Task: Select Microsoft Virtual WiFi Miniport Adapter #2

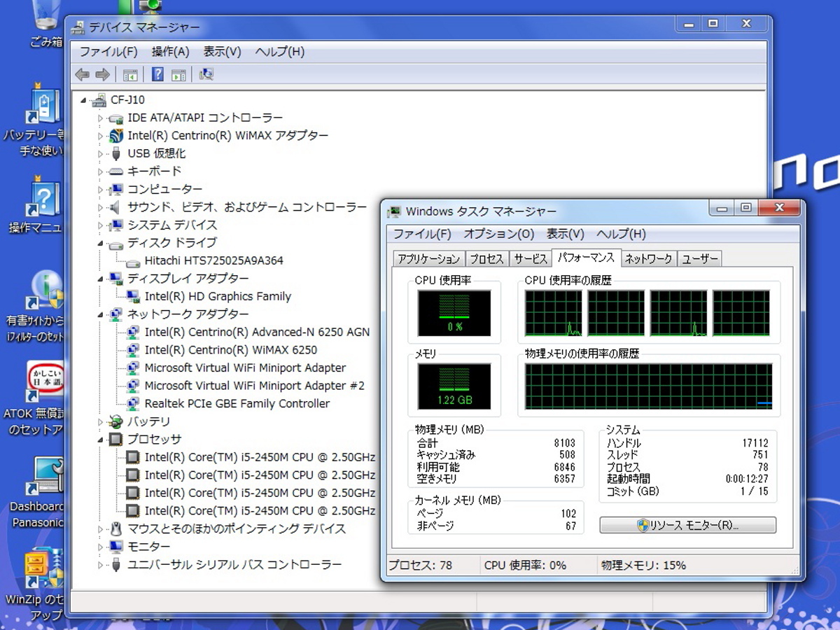Action: pyautogui.click(x=254, y=386)
